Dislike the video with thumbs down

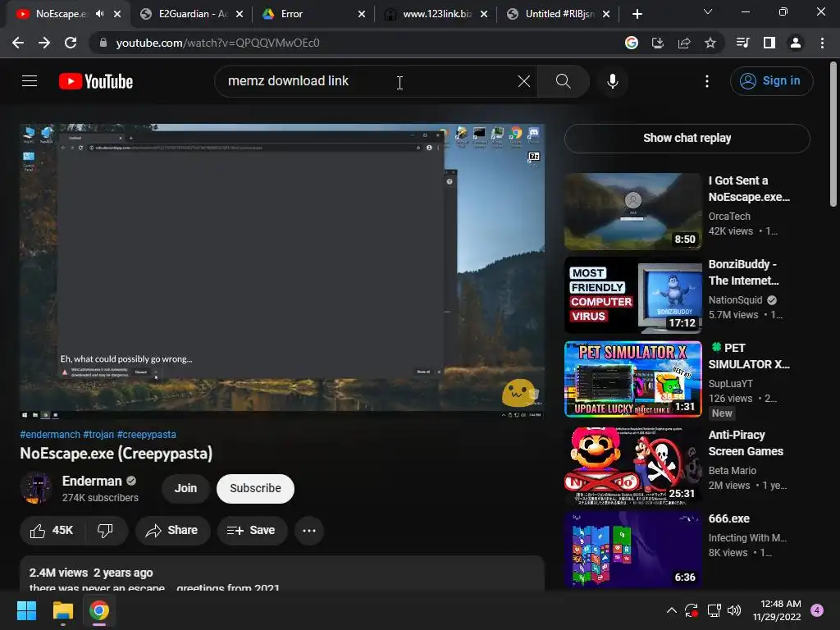105,531
